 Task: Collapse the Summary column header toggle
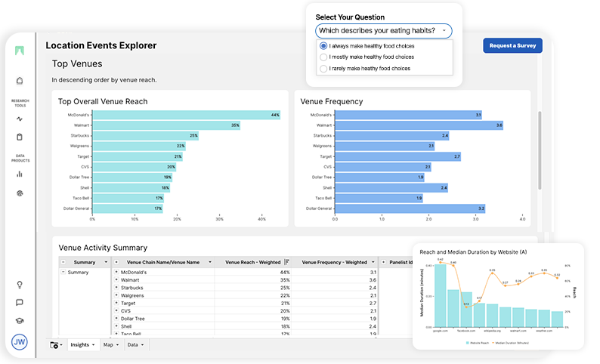click(63, 262)
